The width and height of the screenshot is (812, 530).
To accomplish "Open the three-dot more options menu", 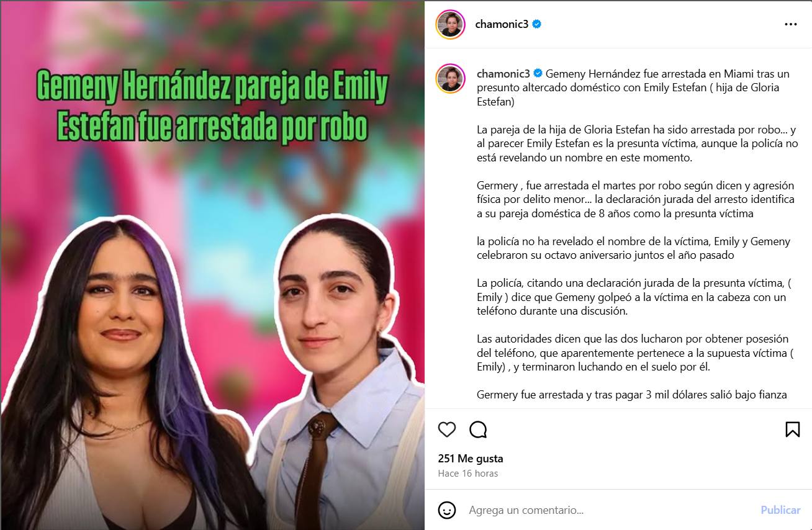I will coord(790,24).
